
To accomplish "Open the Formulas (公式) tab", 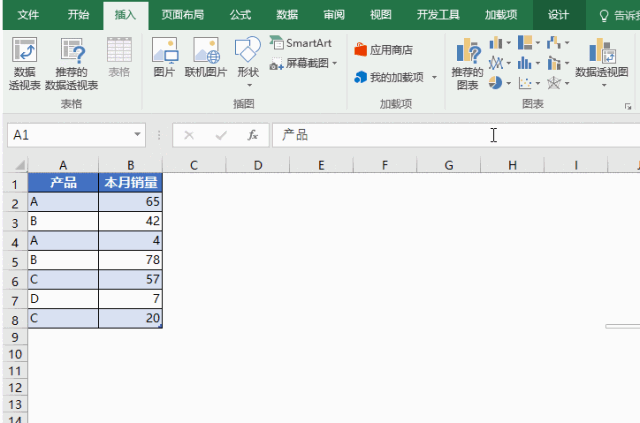I will pyautogui.click(x=240, y=15).
